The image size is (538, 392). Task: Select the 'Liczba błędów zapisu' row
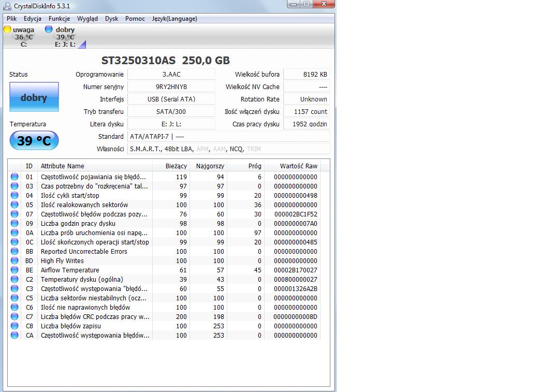click(164, 326)
